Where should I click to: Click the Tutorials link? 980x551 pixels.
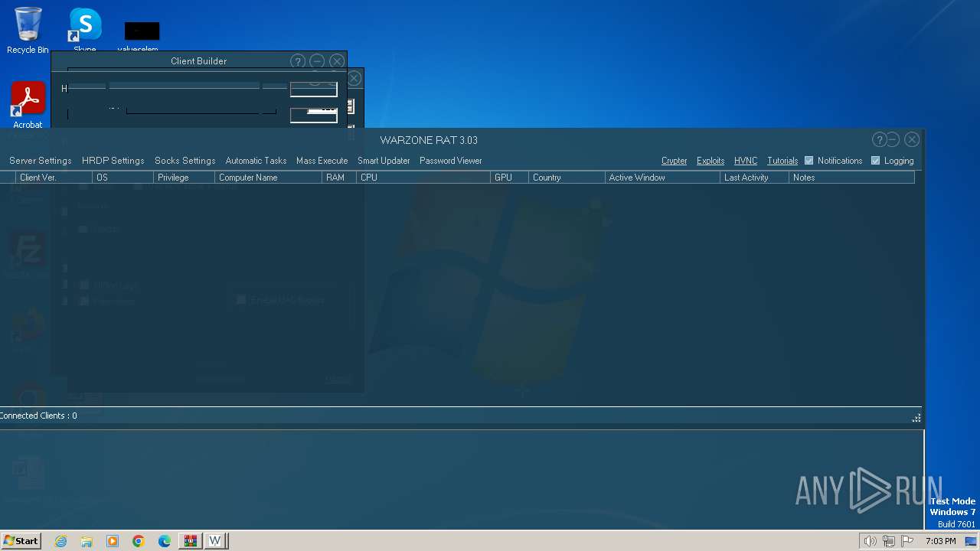tap(782, 161)
